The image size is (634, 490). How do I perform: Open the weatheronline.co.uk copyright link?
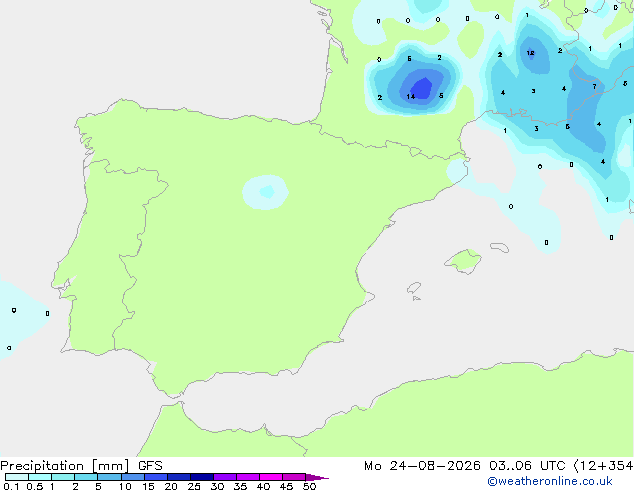[549, 481]
